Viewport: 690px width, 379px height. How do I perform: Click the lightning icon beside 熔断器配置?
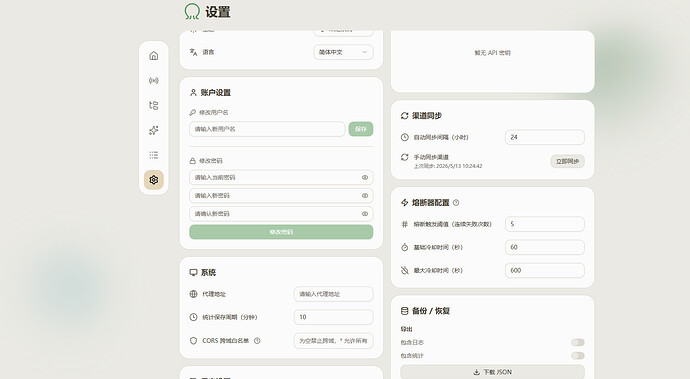pos(404,202)
